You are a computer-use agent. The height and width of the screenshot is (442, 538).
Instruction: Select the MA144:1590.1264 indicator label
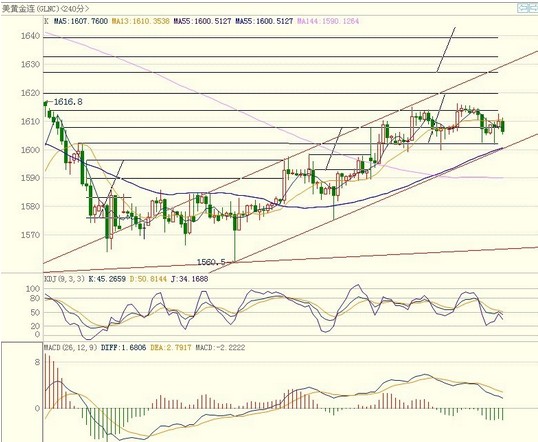(x=328, y=21)
